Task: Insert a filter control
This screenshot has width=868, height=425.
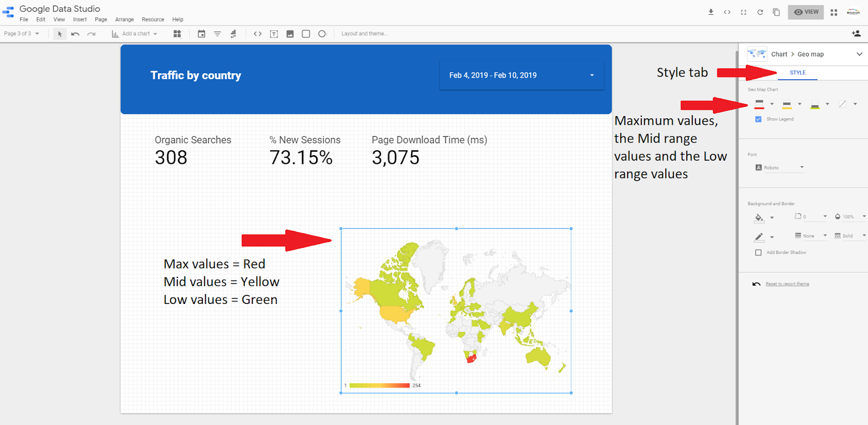Action: 217,34
